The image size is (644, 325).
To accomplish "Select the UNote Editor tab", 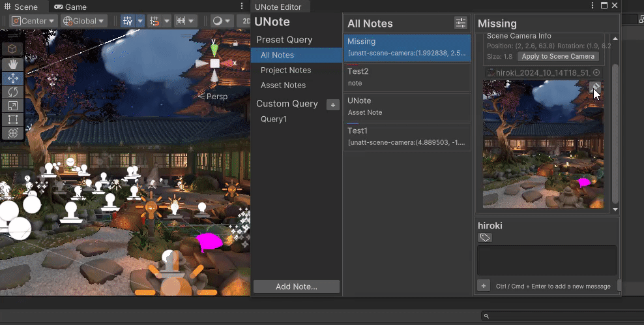I will point(278,7).
